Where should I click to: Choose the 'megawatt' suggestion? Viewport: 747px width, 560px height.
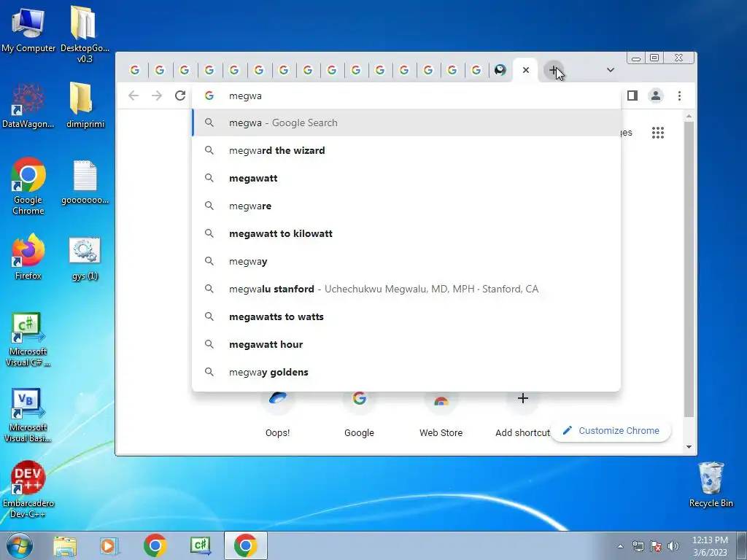pos(406,178)
